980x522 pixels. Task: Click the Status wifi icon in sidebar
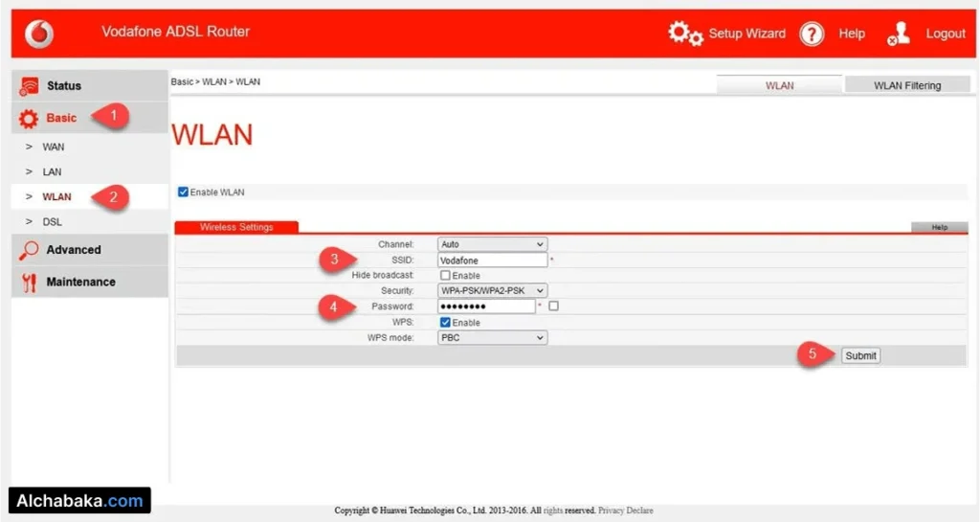pos(28,86)
